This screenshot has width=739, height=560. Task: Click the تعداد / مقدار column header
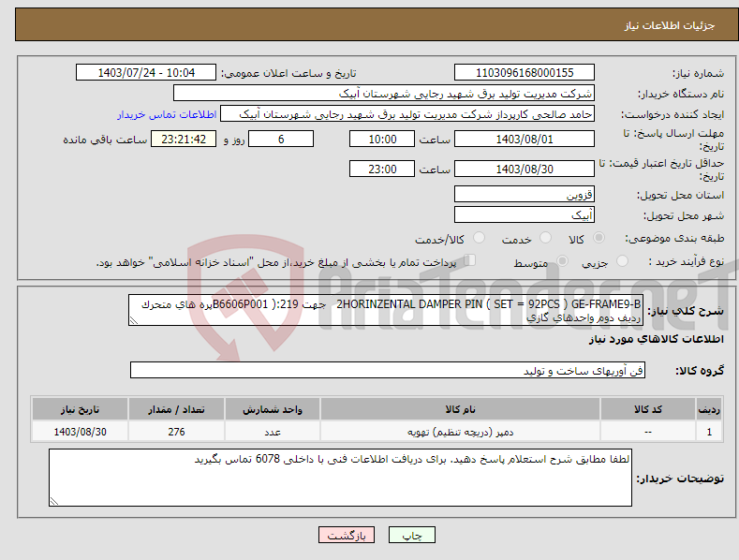(176, 409)
